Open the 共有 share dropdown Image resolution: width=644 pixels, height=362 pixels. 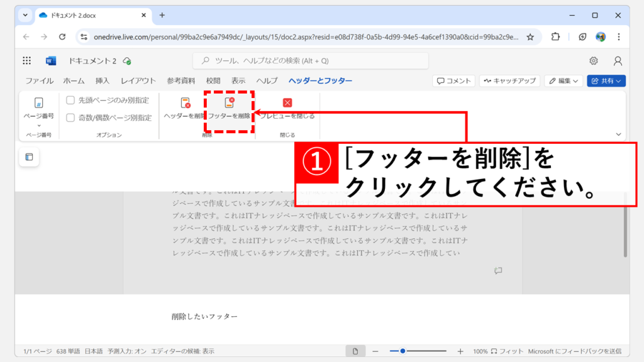click(606, 81)
